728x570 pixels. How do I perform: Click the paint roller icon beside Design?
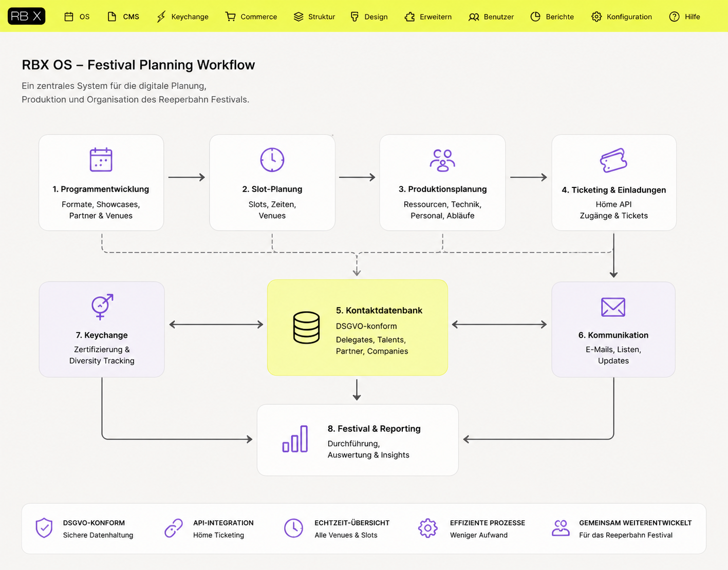(354, 16)
